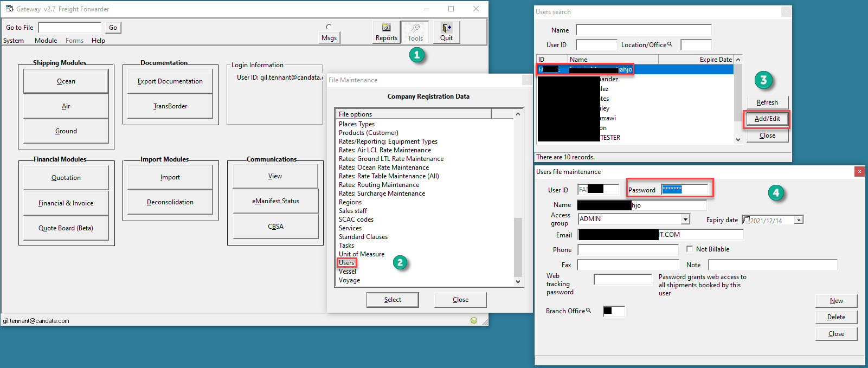Select Standard Clauses option
Screen dimensions: 868x368
363,237
